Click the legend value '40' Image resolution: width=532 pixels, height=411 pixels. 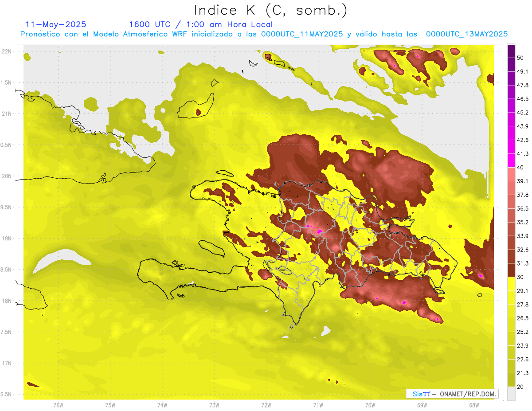coord(520,167)
